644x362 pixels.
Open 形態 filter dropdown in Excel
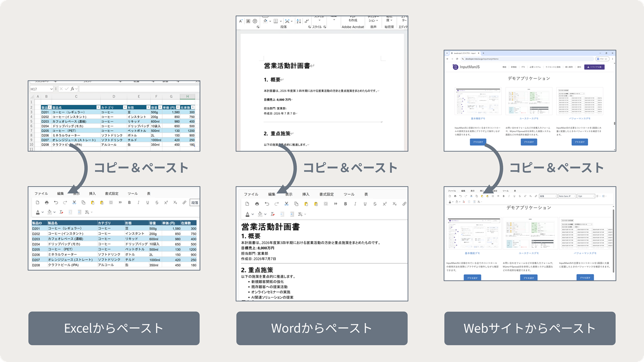coord(148,108)
